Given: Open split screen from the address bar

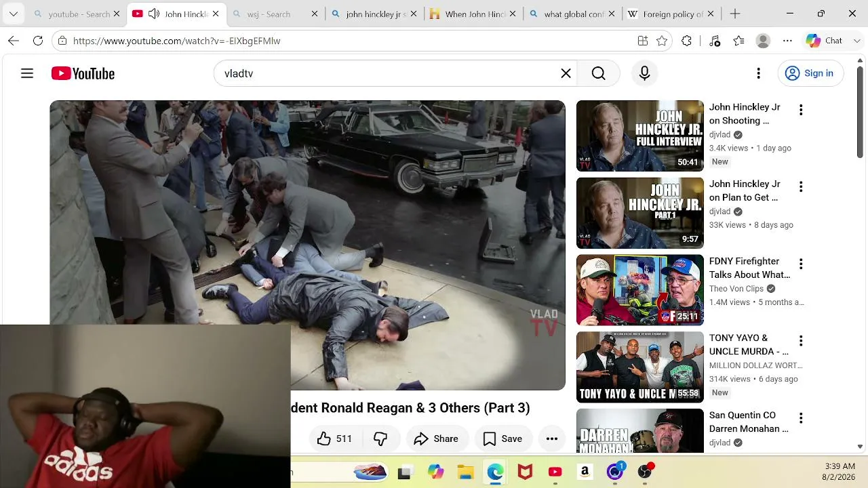Looking at the screenshot, I should tap(643, 41).
